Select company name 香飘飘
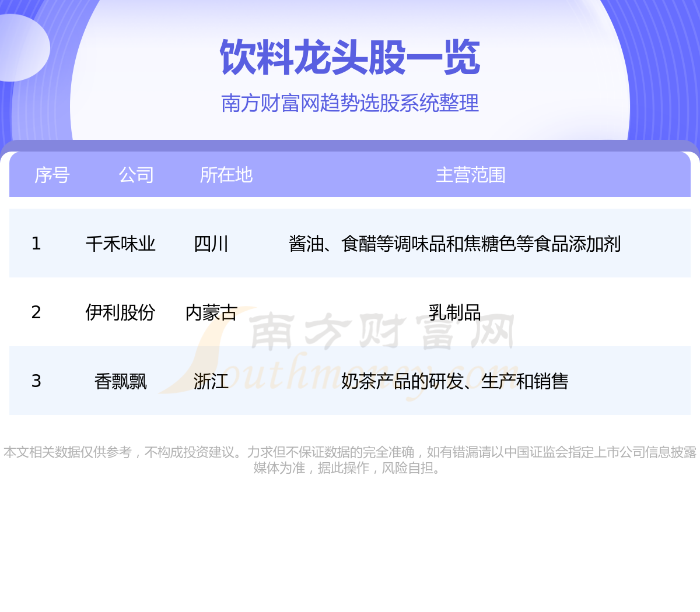The width and height of the screenshot is (700, 612). tap(121, 381)
